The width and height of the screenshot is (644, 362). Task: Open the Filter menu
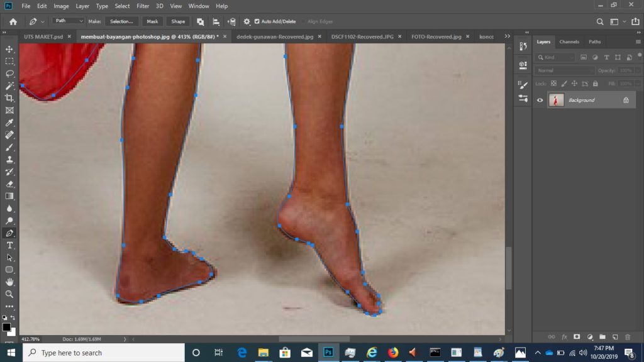coord(143,6)
